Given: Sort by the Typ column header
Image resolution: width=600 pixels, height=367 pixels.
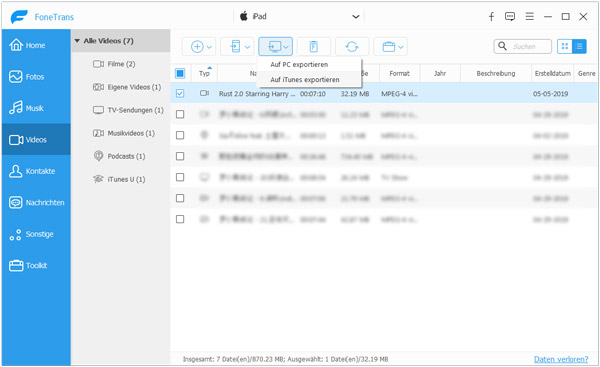Looking at the screenshot, I should pos(204,73).
